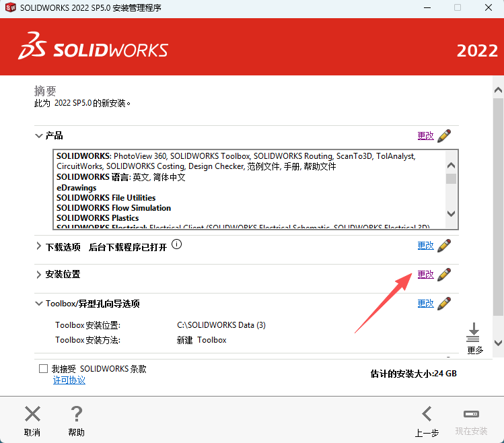The height and width of the screenshot is (443, 504).
Task: Expand the 下载选项 section chevron
Action: 38,246
